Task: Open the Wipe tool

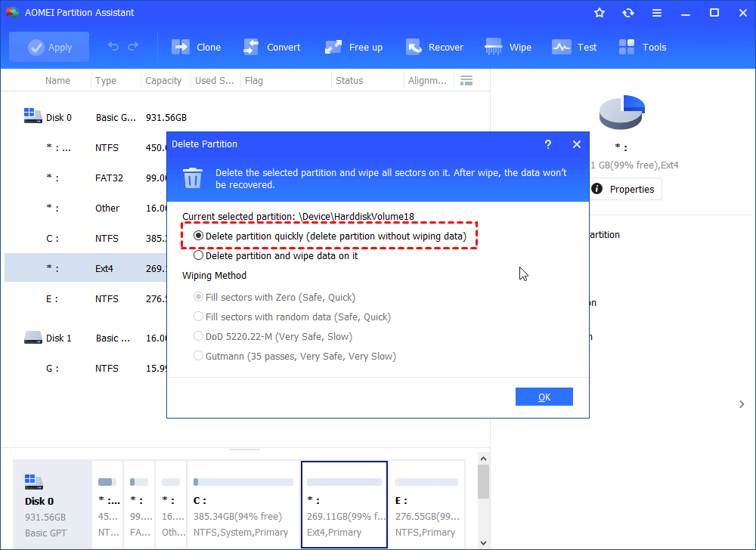Action: click(x=508, y=47)
